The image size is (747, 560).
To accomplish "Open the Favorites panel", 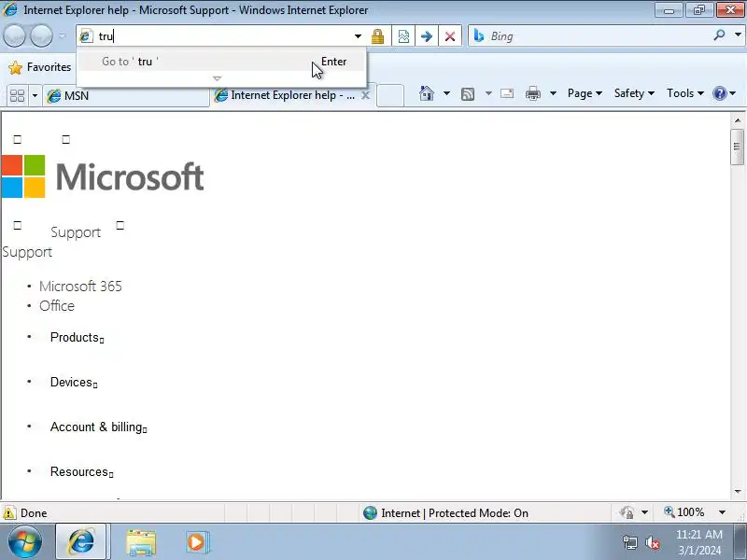I will [40, 67].
